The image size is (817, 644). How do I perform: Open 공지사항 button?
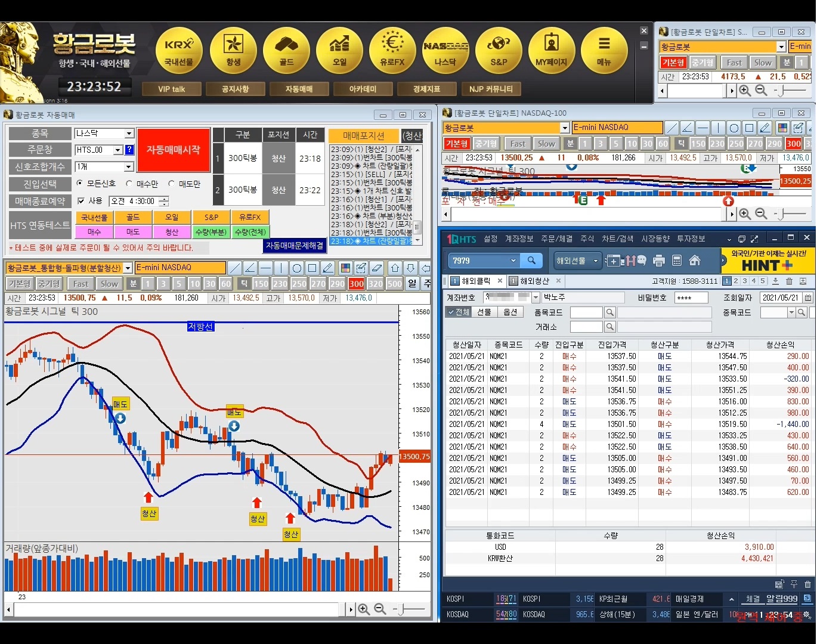235,89
